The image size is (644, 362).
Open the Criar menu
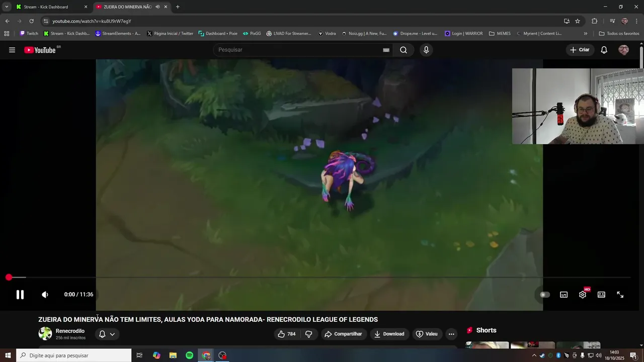580,50
